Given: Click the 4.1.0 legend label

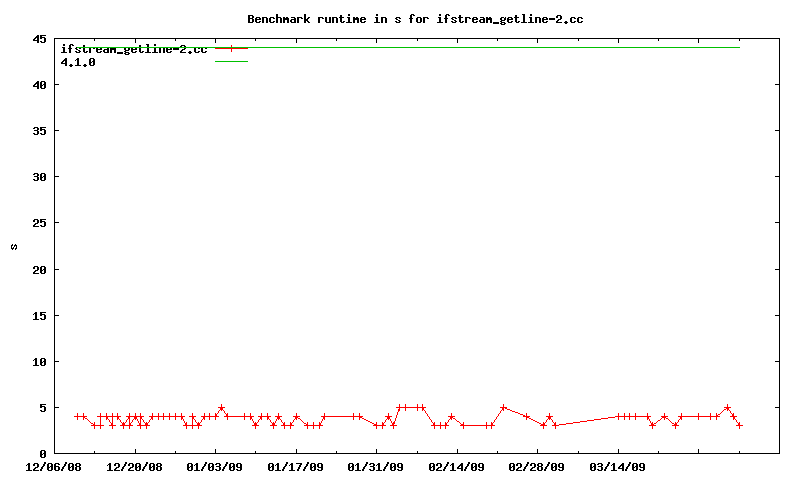Looking at the screenshot, I should pos(78,62).
